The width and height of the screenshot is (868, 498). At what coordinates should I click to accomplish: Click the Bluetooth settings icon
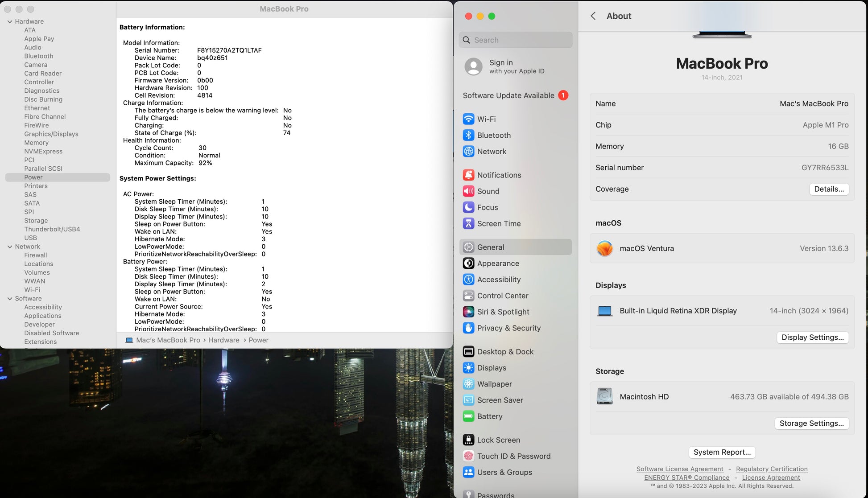(x=468, y=135)
